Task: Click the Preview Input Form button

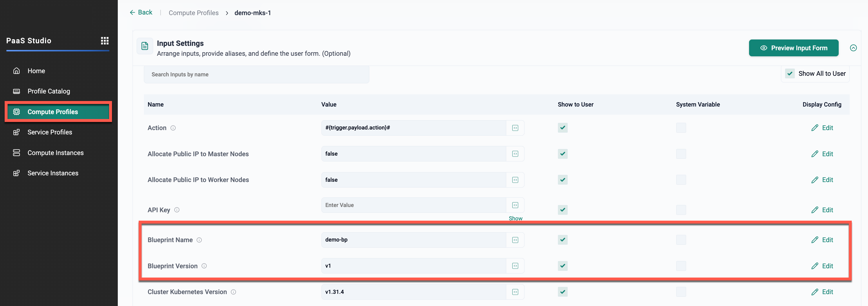Action: [793, 48]
